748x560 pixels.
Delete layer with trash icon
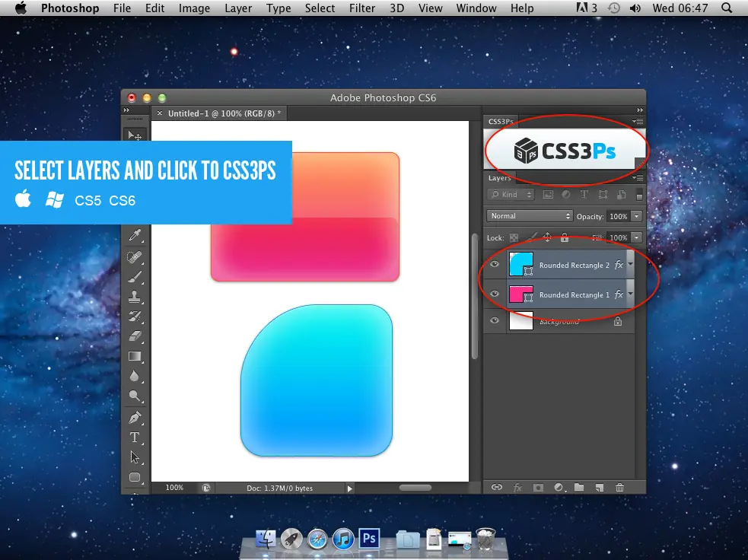tap(619, 487)
